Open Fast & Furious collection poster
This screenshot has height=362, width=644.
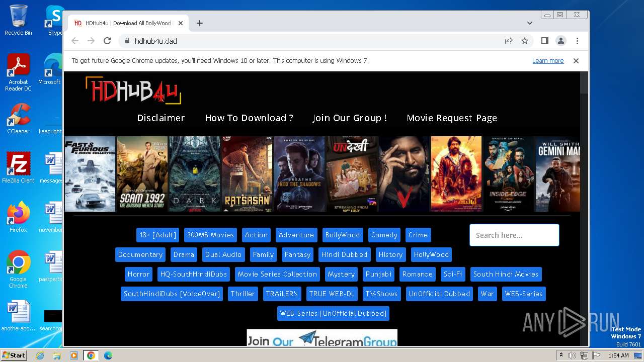[90, 174]
